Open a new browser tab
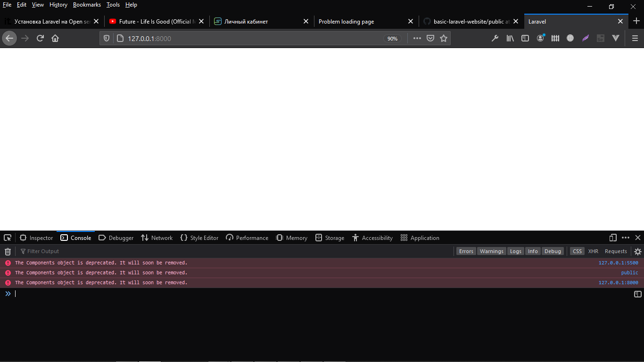The image size is (644, 362). pyautogui.click(x=636, y=21)
